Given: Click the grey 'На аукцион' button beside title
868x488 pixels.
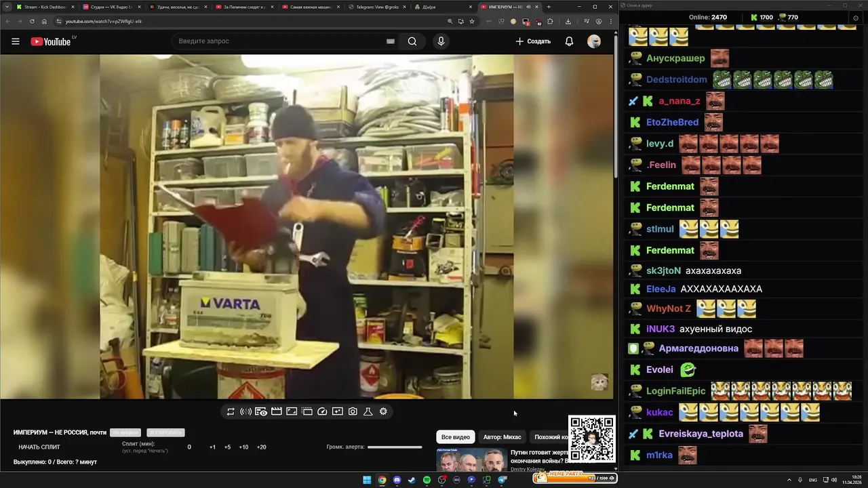Looking at the screenshot, I should click(x=125, y=432).
